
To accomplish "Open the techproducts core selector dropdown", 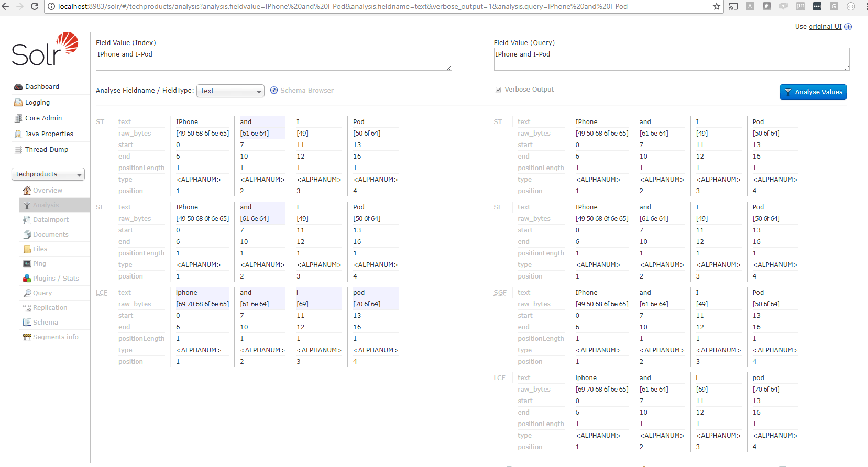I will (x=48, y=174).
